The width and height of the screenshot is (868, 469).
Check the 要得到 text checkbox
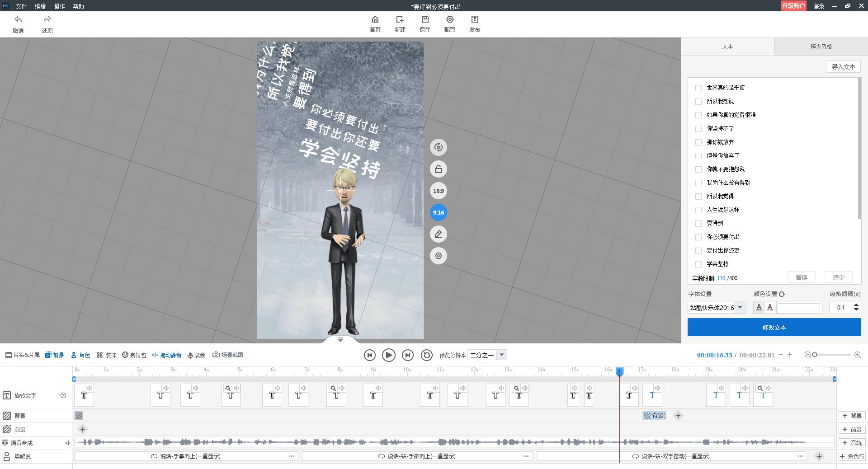point(698,223)
